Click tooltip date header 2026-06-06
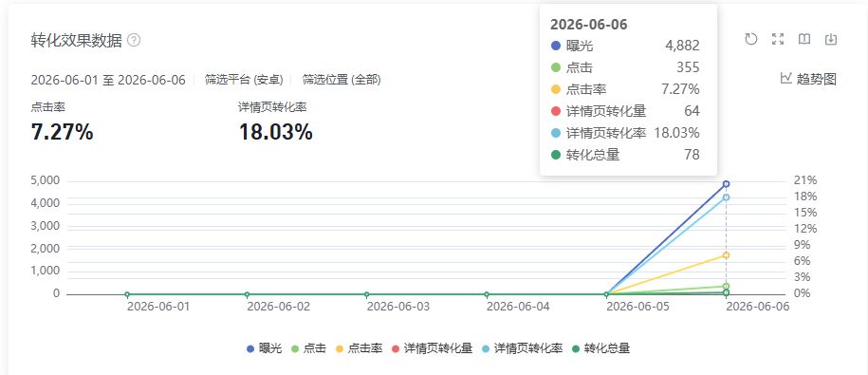Image resolution: width=868 pixels, height=375 pixels. 588,25
